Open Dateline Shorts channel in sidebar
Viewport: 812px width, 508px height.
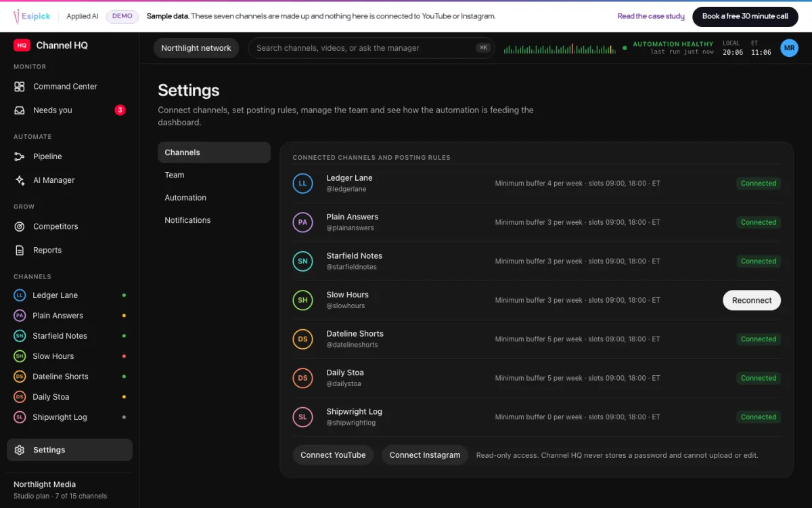[x=70, y=377]
